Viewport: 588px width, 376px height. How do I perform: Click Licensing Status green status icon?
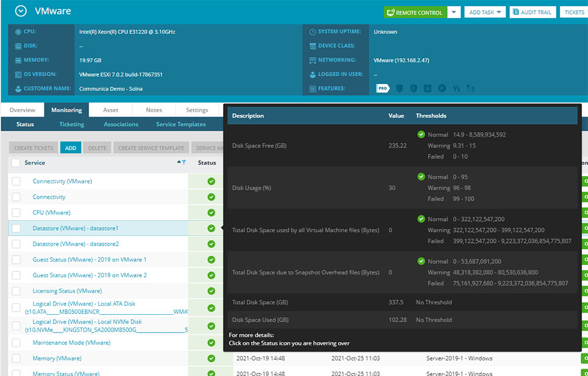211,291
